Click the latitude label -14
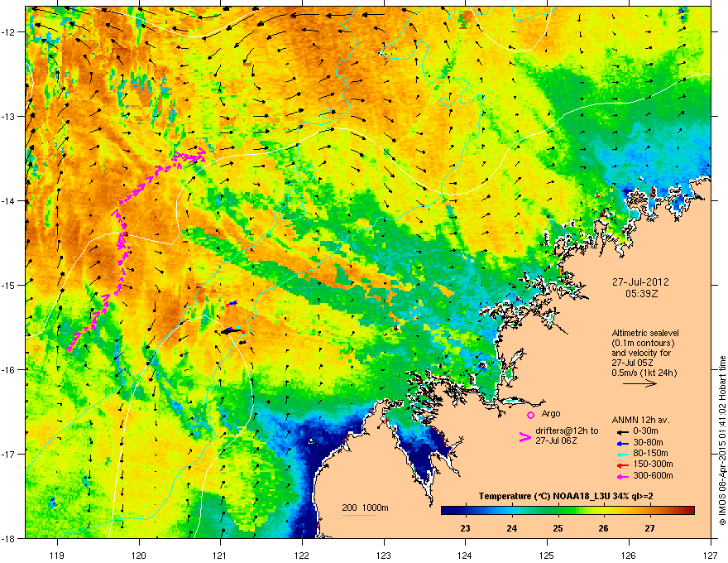This screenshot has width=728, height=563. pyautogui.click(x=8, y=200)
